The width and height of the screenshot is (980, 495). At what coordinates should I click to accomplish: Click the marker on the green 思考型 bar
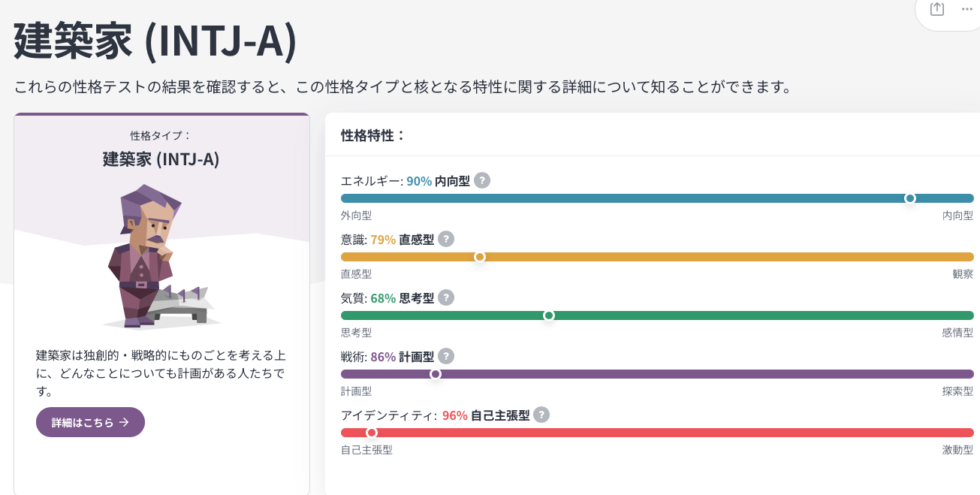pos(549,315)
